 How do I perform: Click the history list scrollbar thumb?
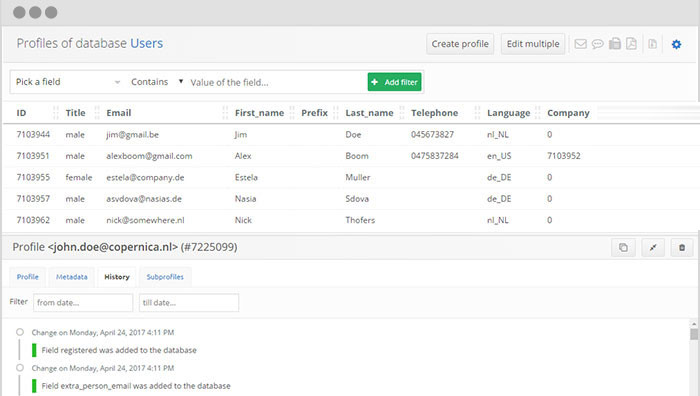click(694, 334)
